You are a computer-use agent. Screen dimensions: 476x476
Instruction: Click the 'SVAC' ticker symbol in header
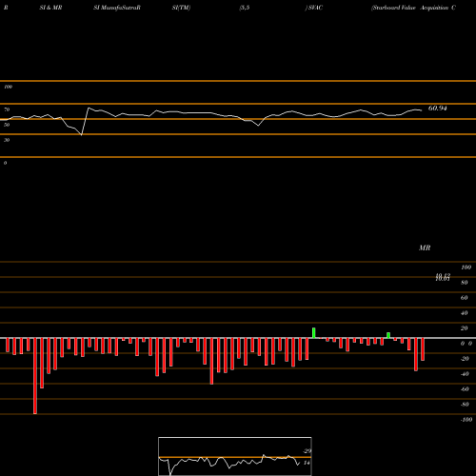pos(315,8)
